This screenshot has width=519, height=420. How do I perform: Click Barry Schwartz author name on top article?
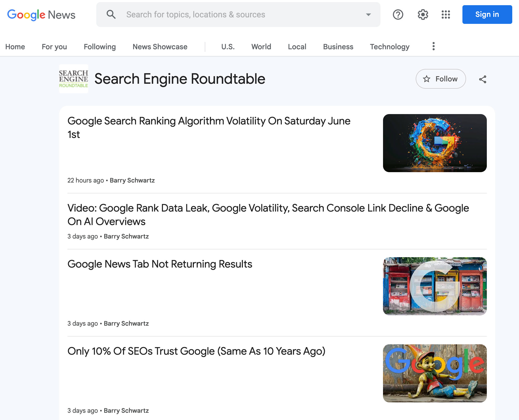[132, 180]
